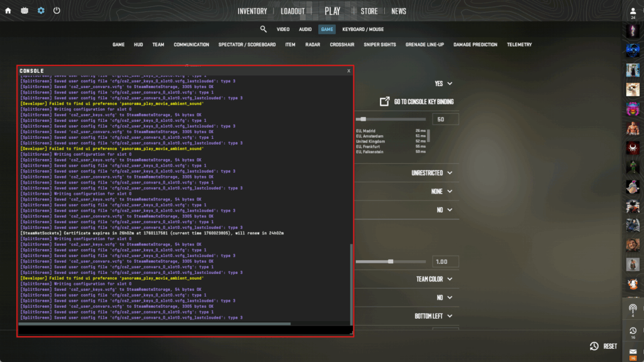Click the RESET button
Screen dimensions: 644x362
point(604,346)
